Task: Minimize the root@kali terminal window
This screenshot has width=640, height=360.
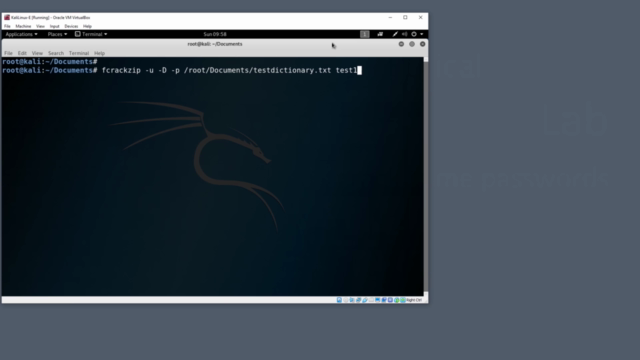Action: pos(401,44)
